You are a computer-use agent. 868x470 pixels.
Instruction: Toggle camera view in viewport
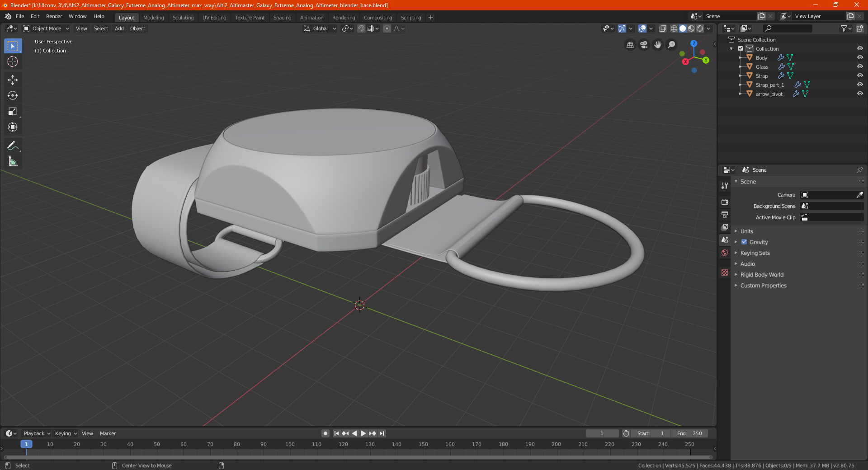(x=644, y=45)
